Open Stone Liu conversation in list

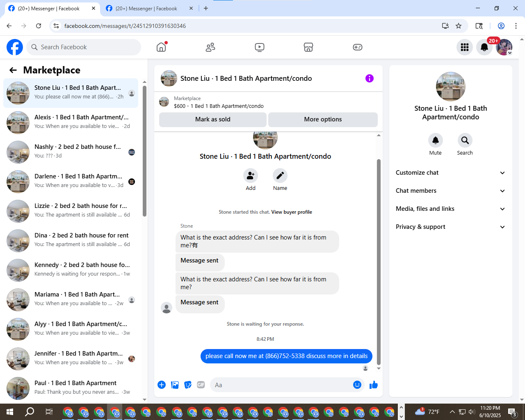point(71,93)
